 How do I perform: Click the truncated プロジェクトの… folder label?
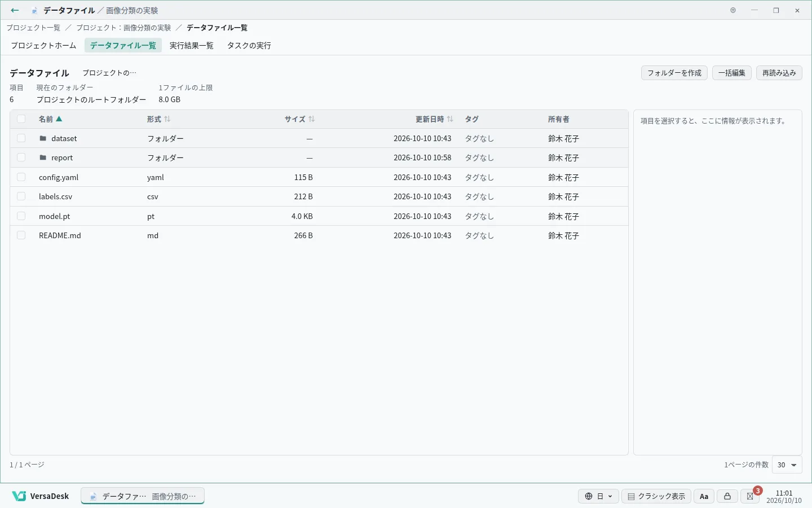[x=109, y=73]
